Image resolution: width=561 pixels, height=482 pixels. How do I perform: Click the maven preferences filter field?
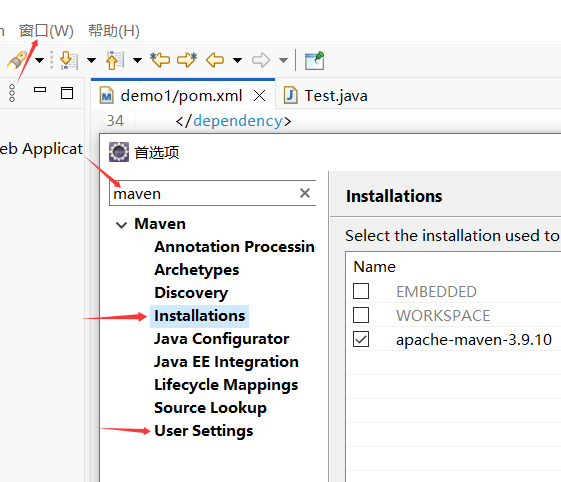(204, 193)
